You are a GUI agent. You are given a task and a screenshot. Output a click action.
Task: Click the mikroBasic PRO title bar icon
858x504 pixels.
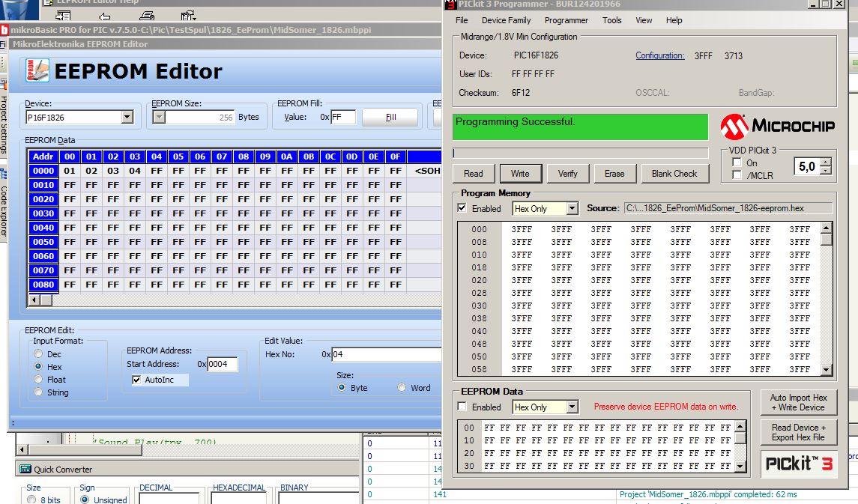4,29
